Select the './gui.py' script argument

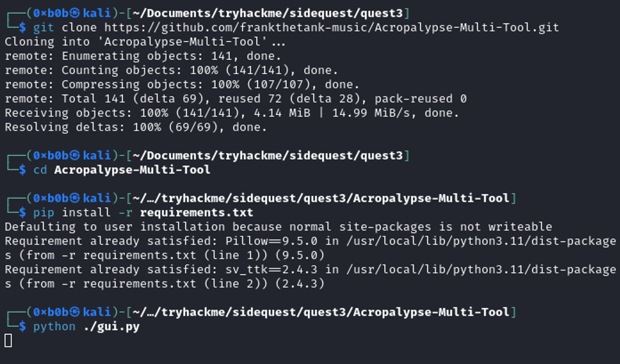(112, 326)
